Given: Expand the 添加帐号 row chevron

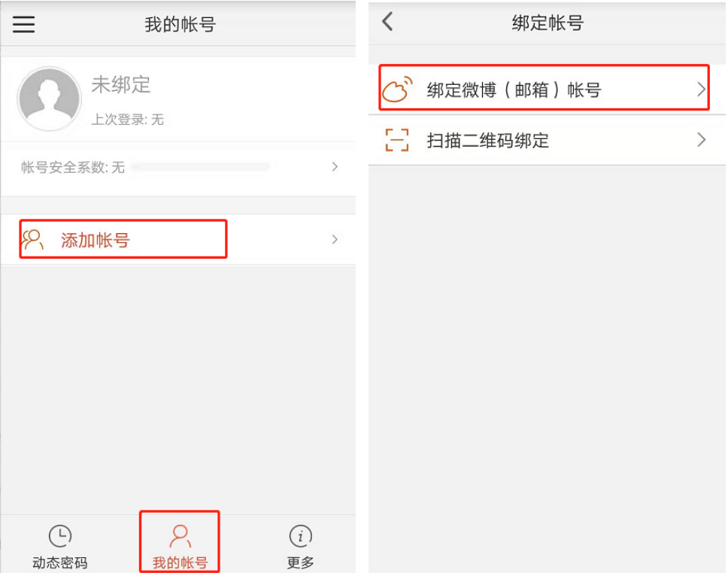Looking at the screenshot, I should (335, 239).
